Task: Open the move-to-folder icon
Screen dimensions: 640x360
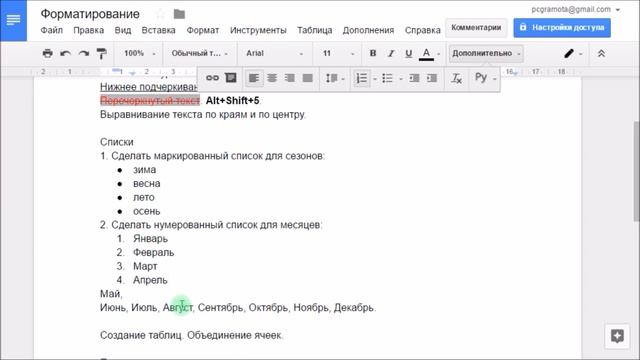Action: pyautogui.click(x=179, y=14)
